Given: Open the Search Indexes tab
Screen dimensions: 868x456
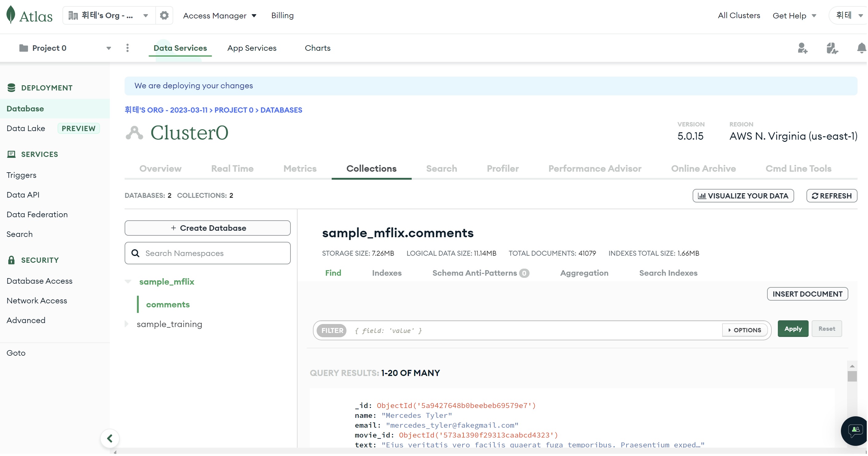Looking at the screenshot, I should pyautogui.click(x=668, y=273).
